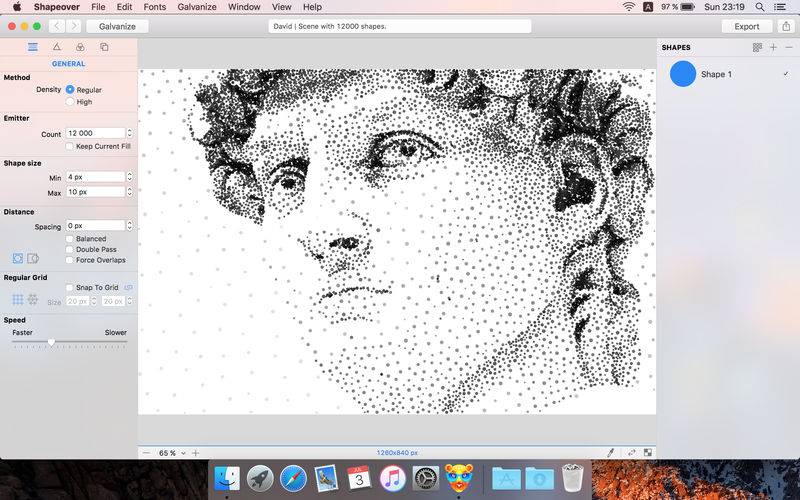Open Finder from the Dock
This screenshot has height=500, width=800.
(x=227, y=479)
